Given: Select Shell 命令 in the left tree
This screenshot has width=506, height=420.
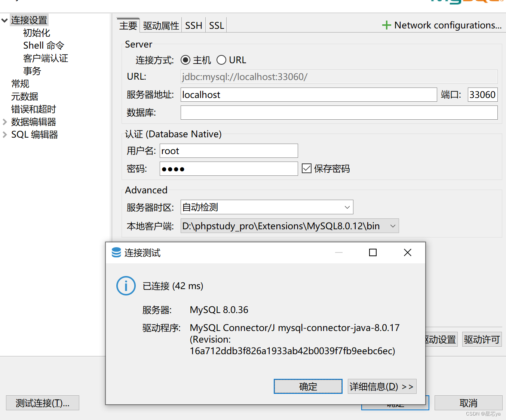Looking at the screenshot, I should (44, 46).
